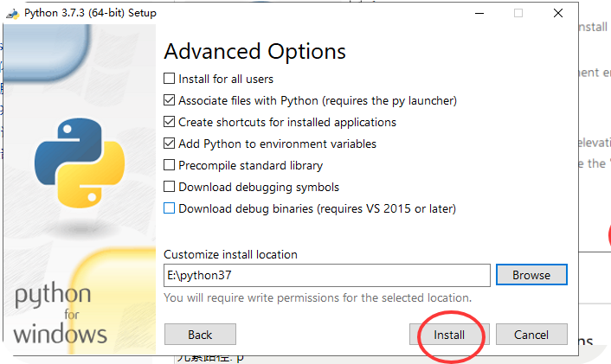
Task: Click the disabled maximize window button
Action: click(518, 13)
